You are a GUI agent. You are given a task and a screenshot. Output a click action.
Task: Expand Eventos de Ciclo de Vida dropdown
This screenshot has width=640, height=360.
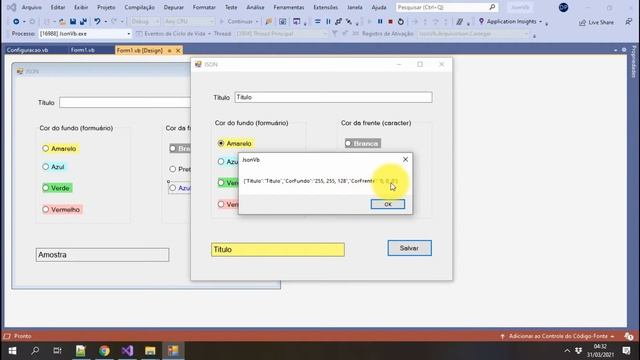point(209,33)
